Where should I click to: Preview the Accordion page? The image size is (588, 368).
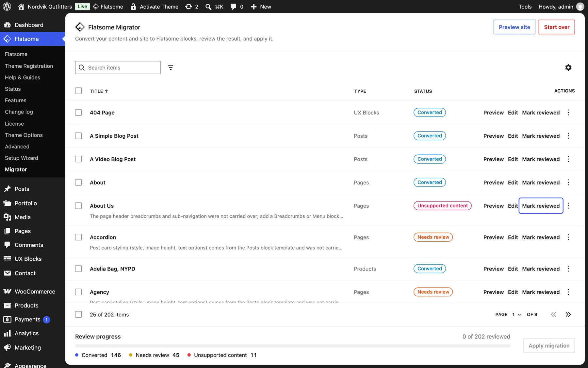pyautogui.click(x=494, y=237)
